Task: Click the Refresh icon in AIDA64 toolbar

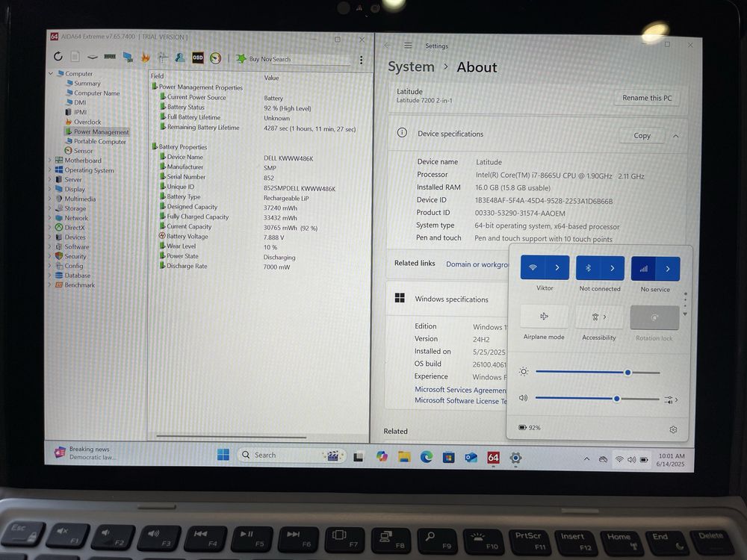Action: point(58,56)
